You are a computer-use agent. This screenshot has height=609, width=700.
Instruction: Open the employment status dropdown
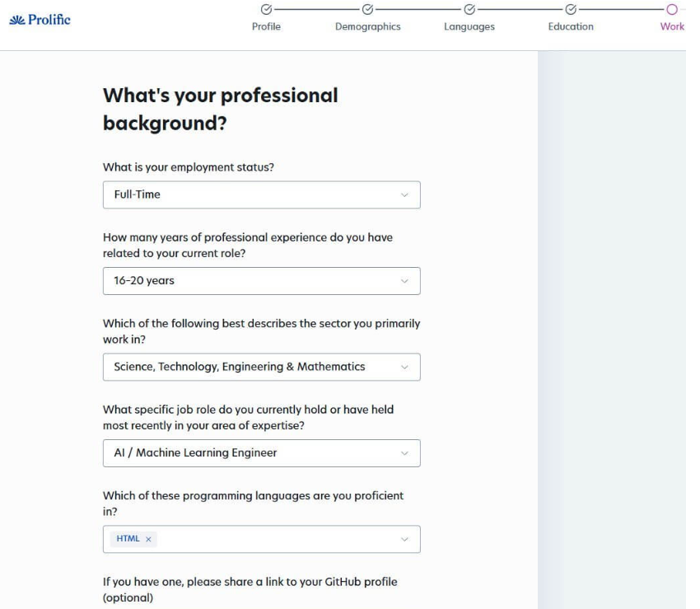(262, 194)
